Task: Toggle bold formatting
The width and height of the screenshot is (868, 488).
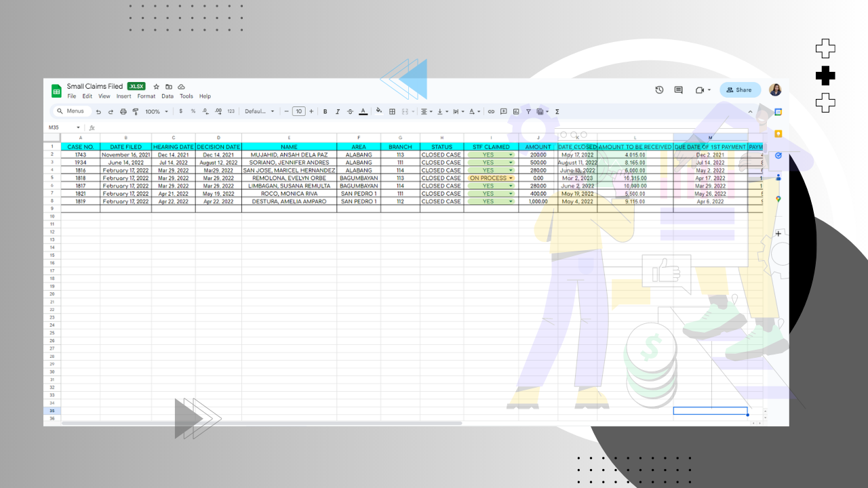Action: point(325,111)
